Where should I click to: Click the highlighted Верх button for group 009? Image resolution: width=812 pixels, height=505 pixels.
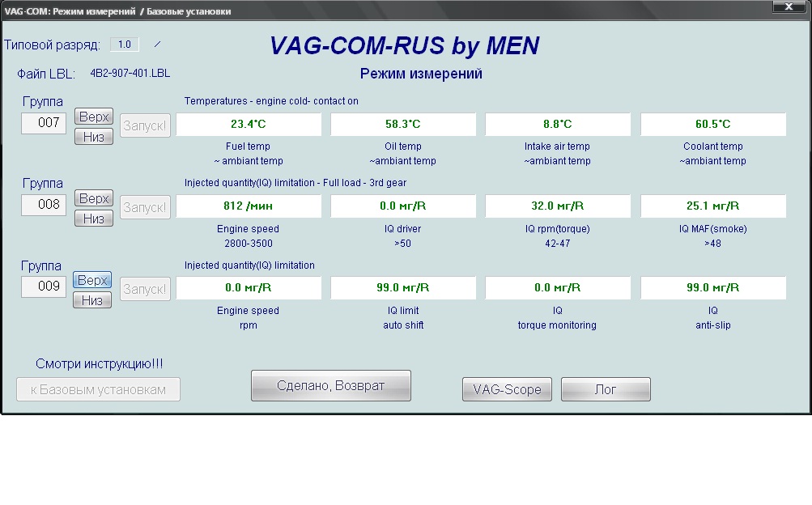coord(93,280)
